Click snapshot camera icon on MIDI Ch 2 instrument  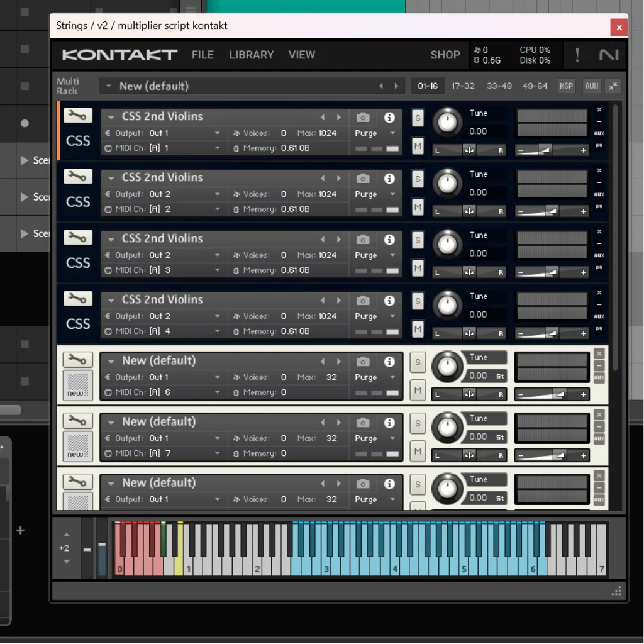(x=363, y=179)
